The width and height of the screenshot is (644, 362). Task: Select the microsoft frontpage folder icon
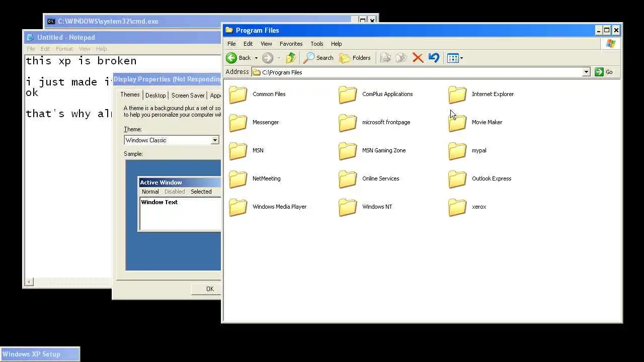[x=348, y=122]
